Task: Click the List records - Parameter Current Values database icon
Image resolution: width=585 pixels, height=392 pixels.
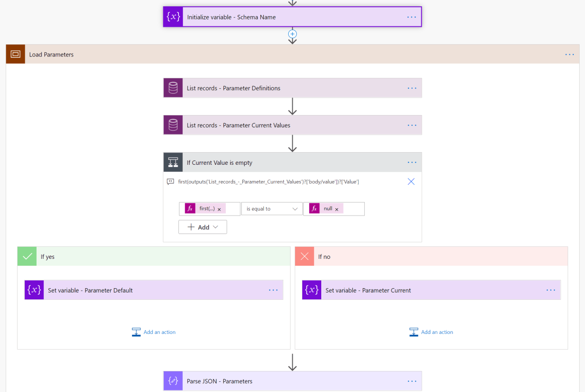Action: click(173, 125)
